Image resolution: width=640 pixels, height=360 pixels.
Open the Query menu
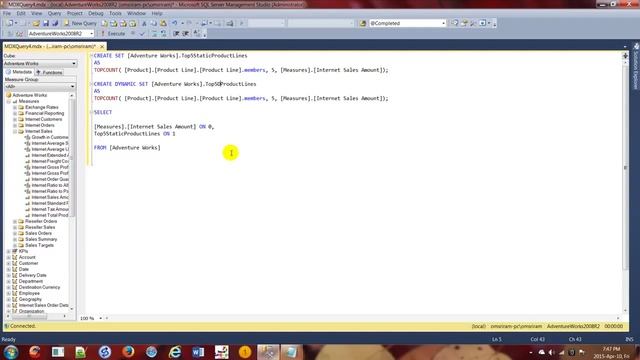[x=54, y=13]
